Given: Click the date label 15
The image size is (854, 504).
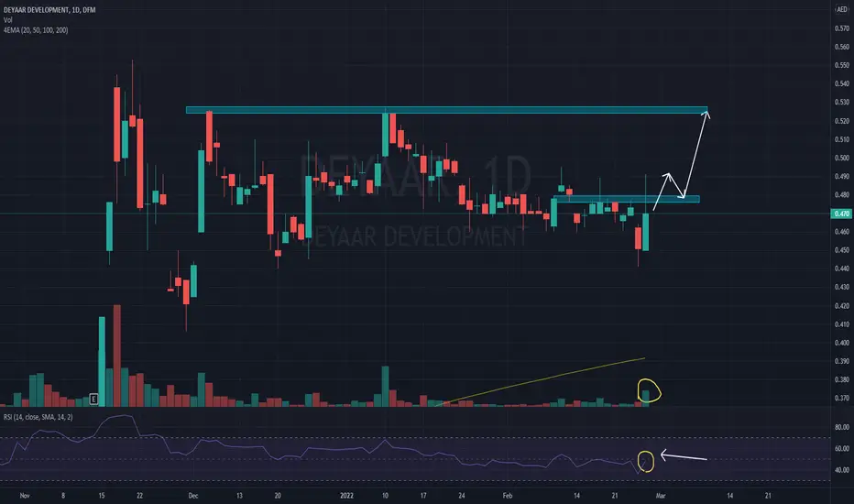Looking at the screenshot, I should (102, 496).
